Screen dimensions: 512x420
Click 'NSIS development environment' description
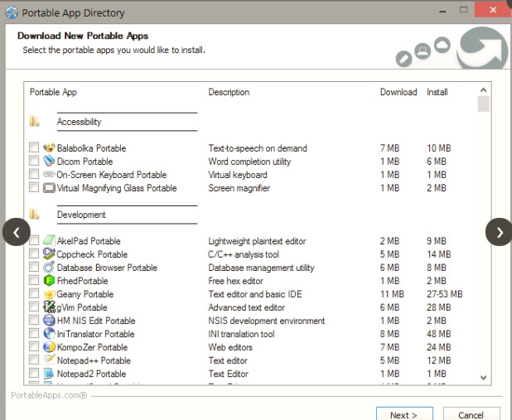pos(267,321)
